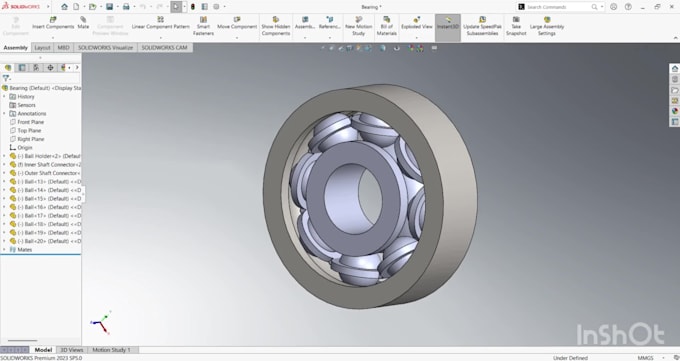Expand the Mates folder
680x361 pixels.
4,249
